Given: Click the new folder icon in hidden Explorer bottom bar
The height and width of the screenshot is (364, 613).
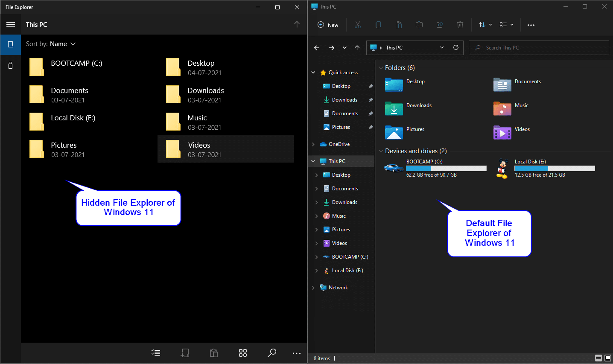Looking at the screenshot, I should pos(185,353).
